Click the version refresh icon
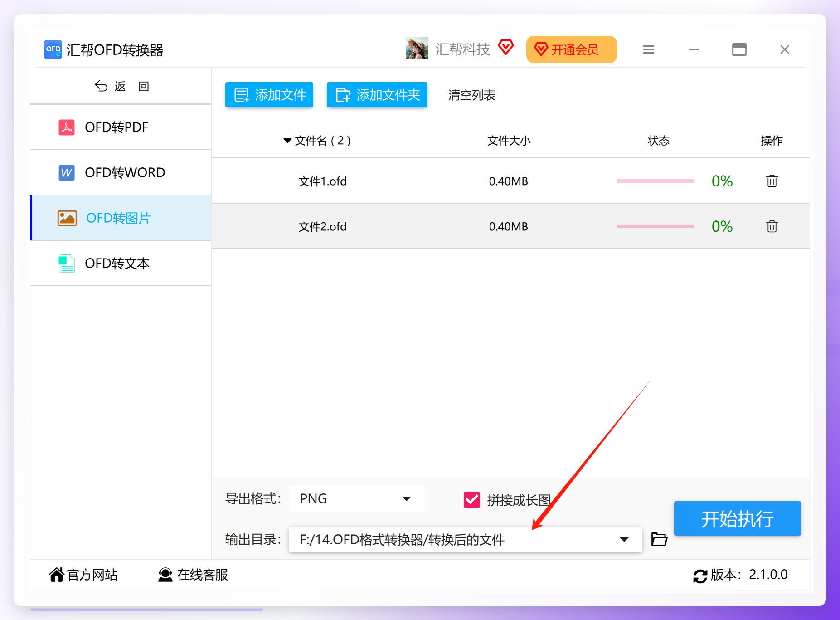The image size is (840, 620). [700, 576]
